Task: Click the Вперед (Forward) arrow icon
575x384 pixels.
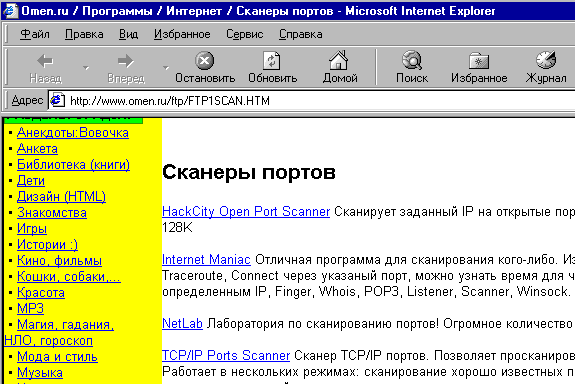Action: pyautogui.click(x=126, y=61)
